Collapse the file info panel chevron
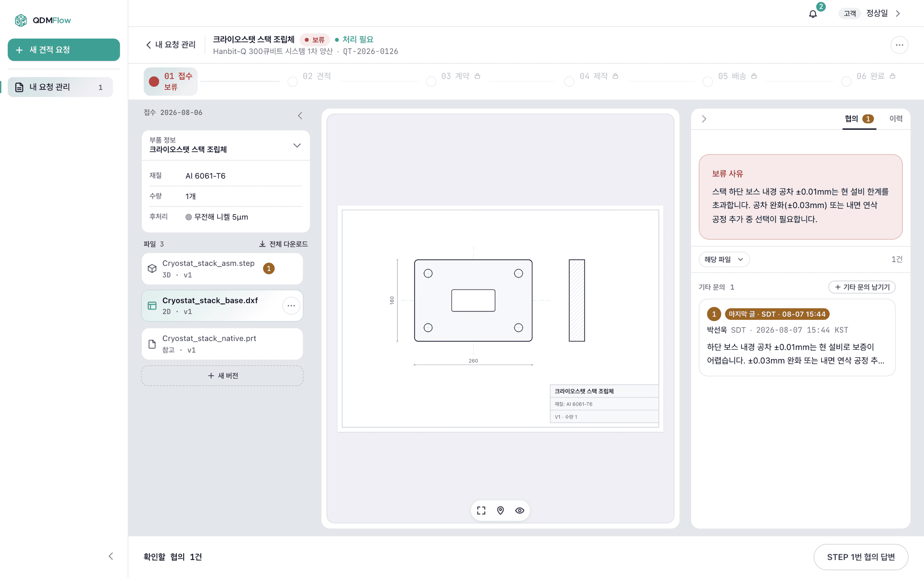The width and height of the screenshot is (924, 578). click(300, 116)
